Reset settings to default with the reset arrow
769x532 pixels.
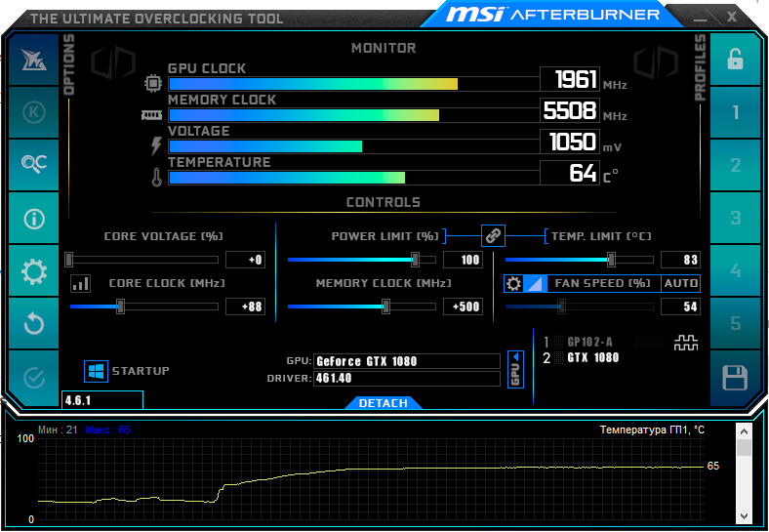[x=34, y=323]
